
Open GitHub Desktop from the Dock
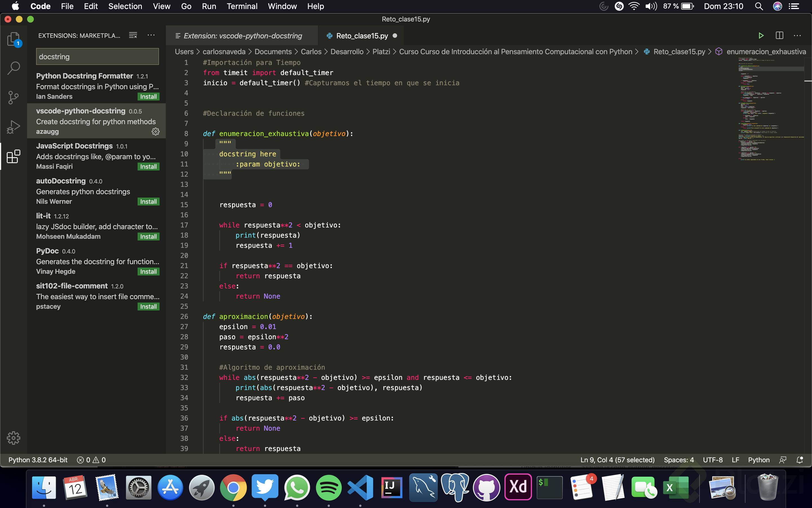[x=487, y=487]
